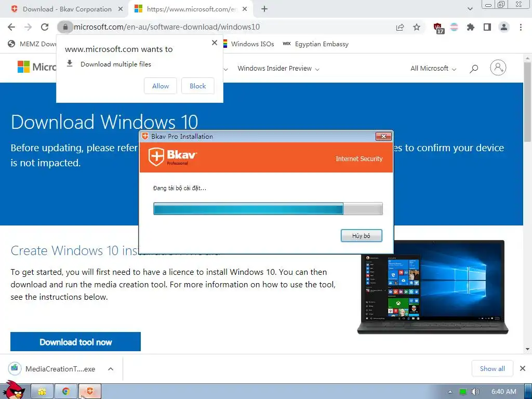Open Chrome's three-dot menu
Screen dimensions: 532x399
[521, 27]
